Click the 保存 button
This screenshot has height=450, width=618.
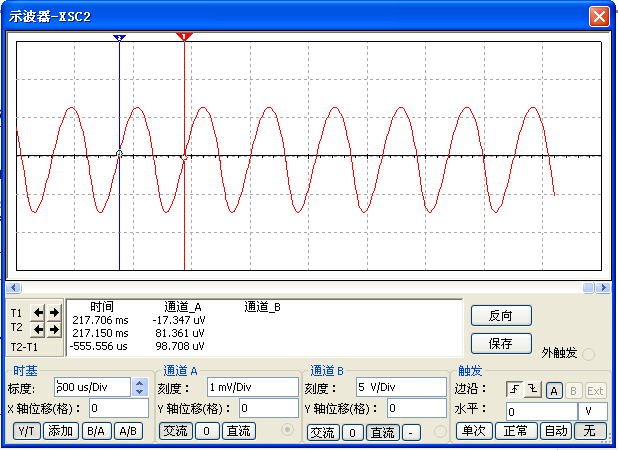pos(501,344)
